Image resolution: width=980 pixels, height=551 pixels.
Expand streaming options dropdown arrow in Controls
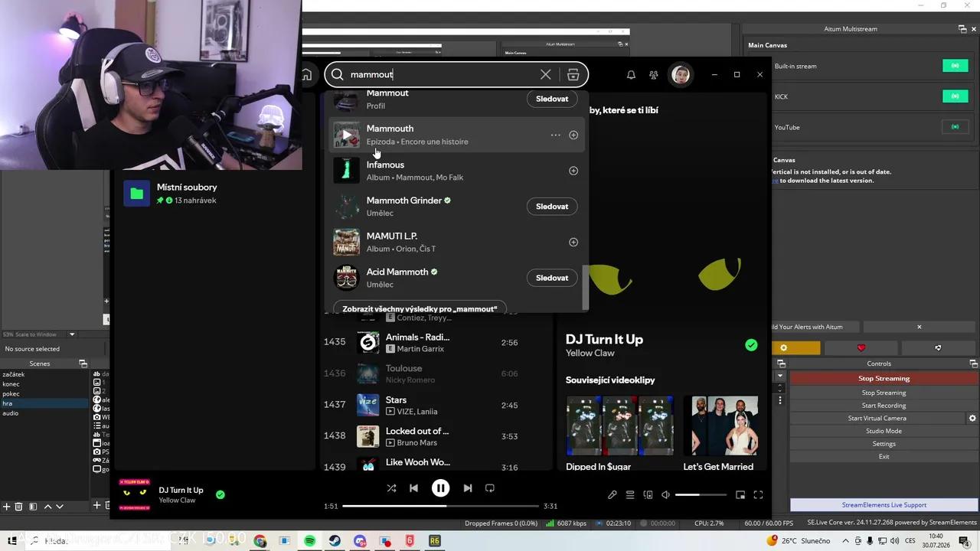780,376
